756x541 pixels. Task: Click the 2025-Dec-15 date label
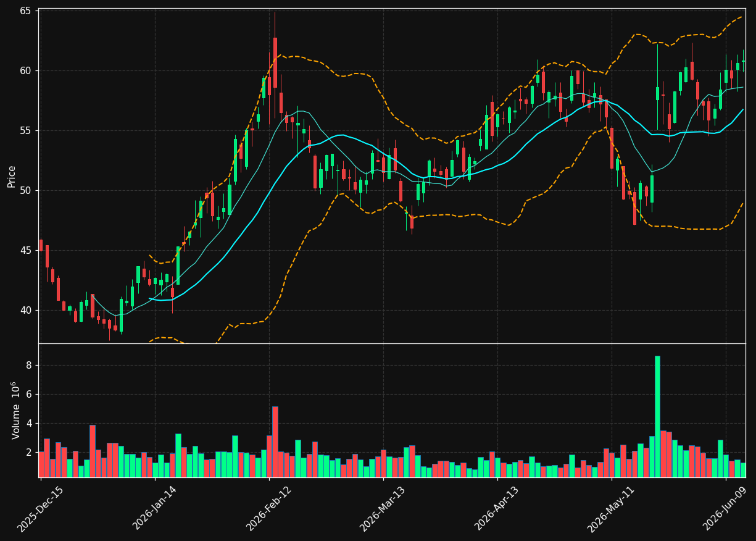(x=41, y=508)
